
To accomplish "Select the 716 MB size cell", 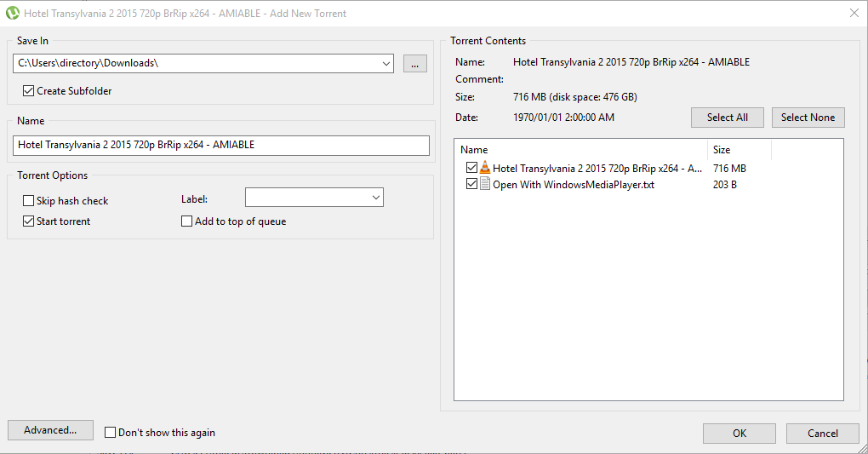I will coord(729,168).
